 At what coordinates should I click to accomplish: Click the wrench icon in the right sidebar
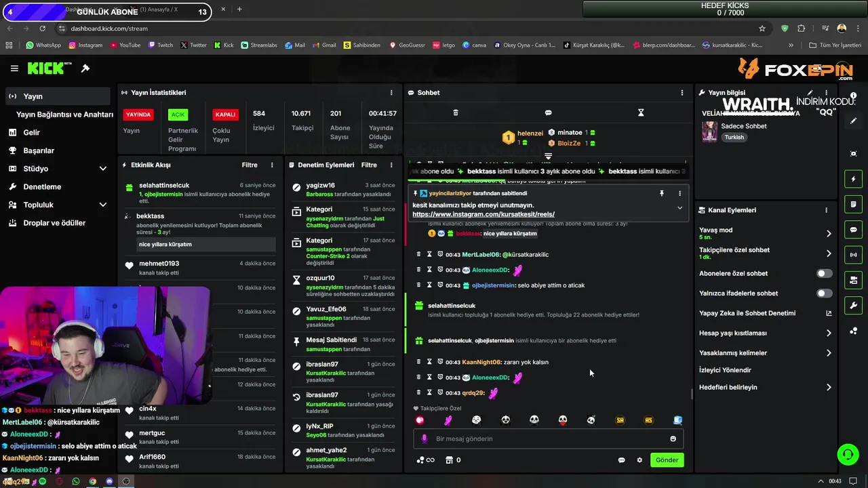pos(853,306)
